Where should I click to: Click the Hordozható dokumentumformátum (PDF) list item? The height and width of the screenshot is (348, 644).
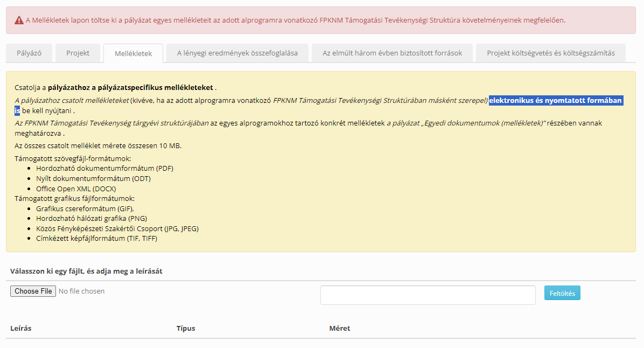click(x=104, y=168)
